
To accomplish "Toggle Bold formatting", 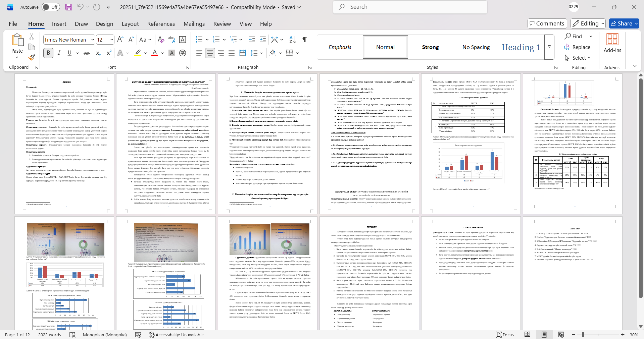I will (x=48, y=53).
